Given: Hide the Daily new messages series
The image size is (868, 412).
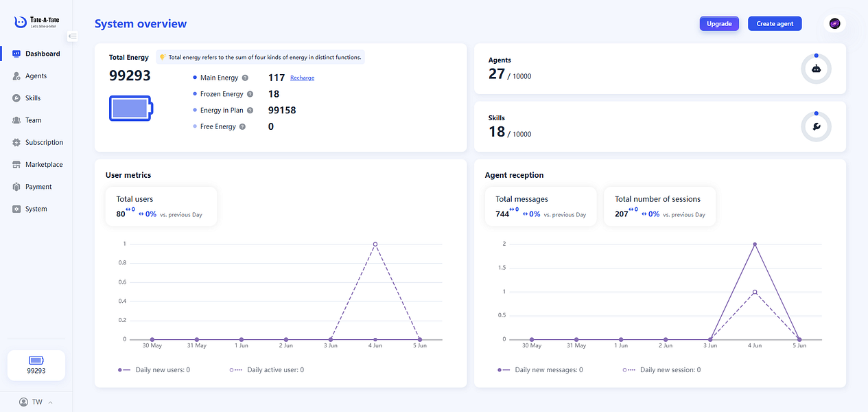Looking at the screenshot, I should [540, 370].
